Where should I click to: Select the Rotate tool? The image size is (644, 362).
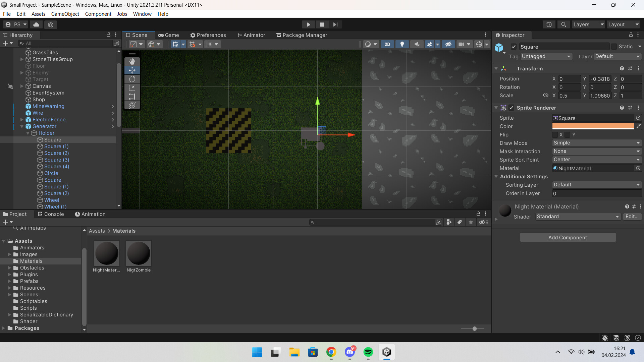click(132, 79)
